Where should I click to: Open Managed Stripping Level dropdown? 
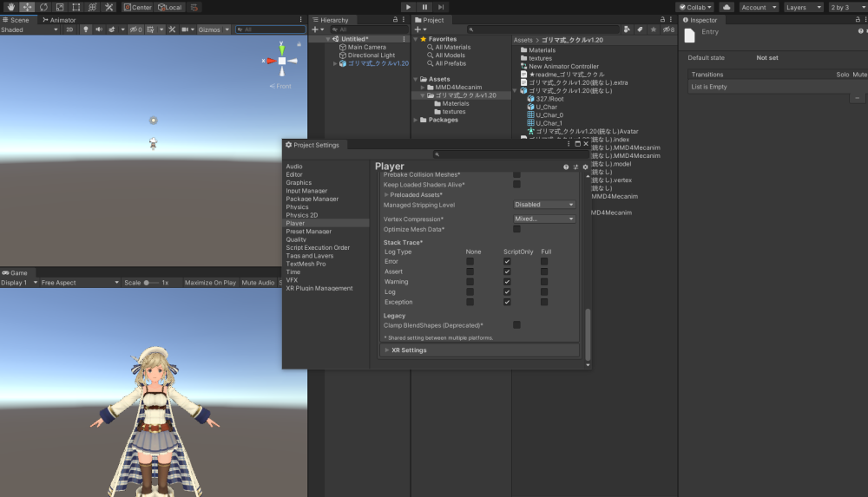click(544, 205)
